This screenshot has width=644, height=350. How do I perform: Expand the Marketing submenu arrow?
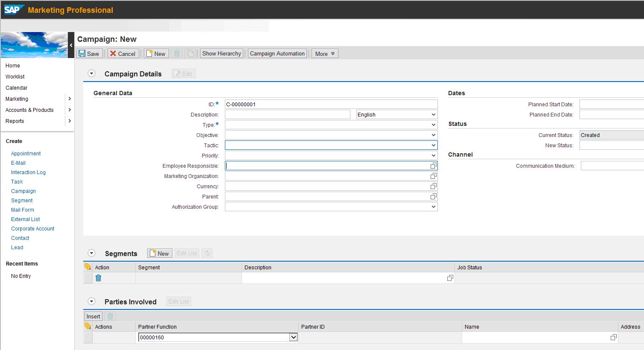[70, 99]
